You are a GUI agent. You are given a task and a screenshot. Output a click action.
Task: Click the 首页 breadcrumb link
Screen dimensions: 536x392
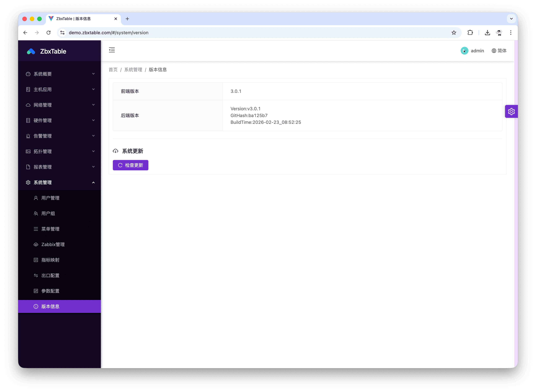113,70
